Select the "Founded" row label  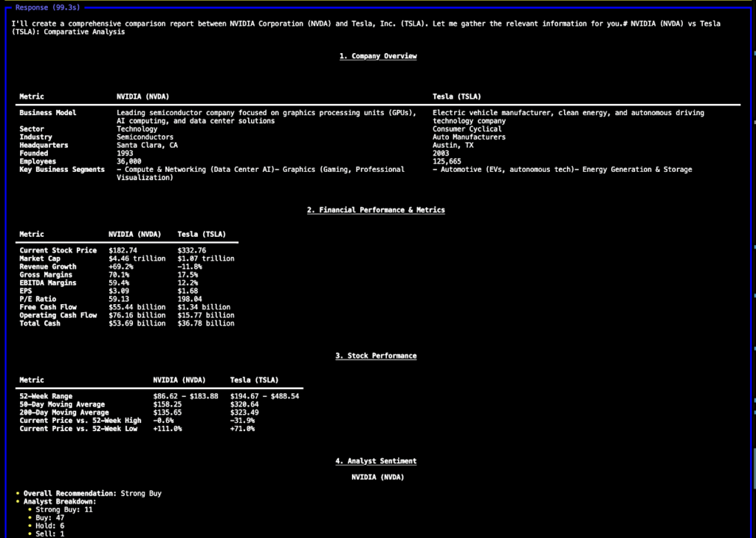coord(34,154)
